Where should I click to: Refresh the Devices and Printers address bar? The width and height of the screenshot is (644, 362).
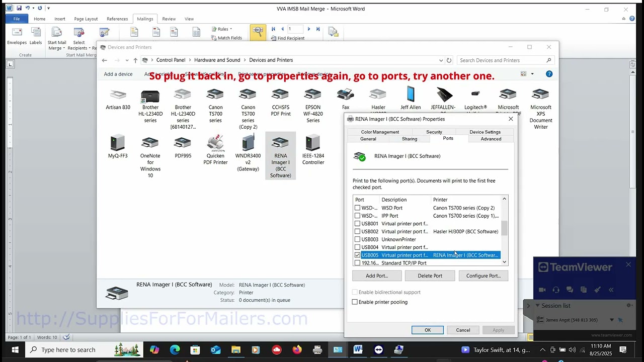(449, 60)
